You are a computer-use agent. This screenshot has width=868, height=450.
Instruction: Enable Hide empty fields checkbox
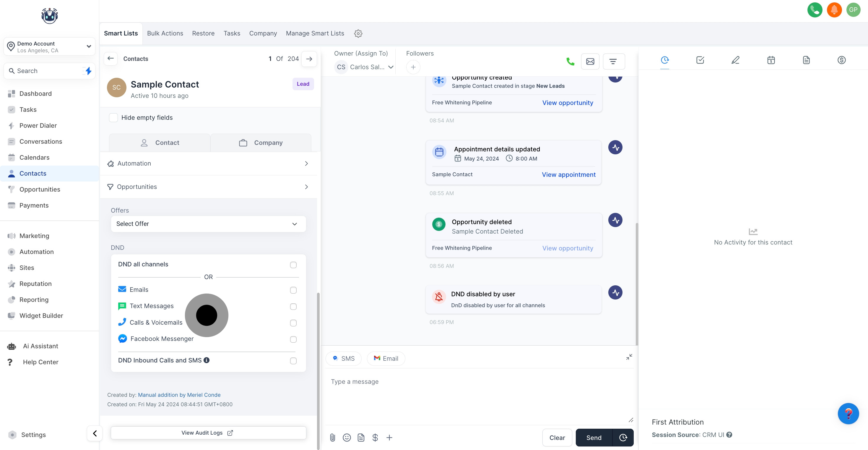coord(113,117)
